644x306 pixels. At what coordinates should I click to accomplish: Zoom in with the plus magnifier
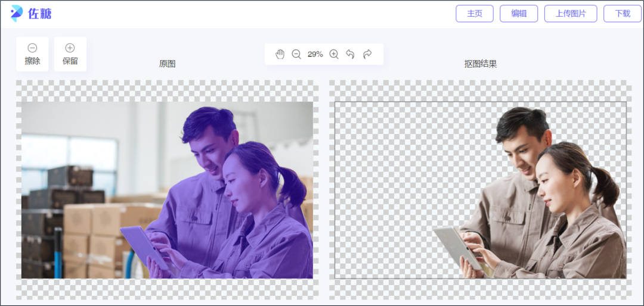pos(334,54)
